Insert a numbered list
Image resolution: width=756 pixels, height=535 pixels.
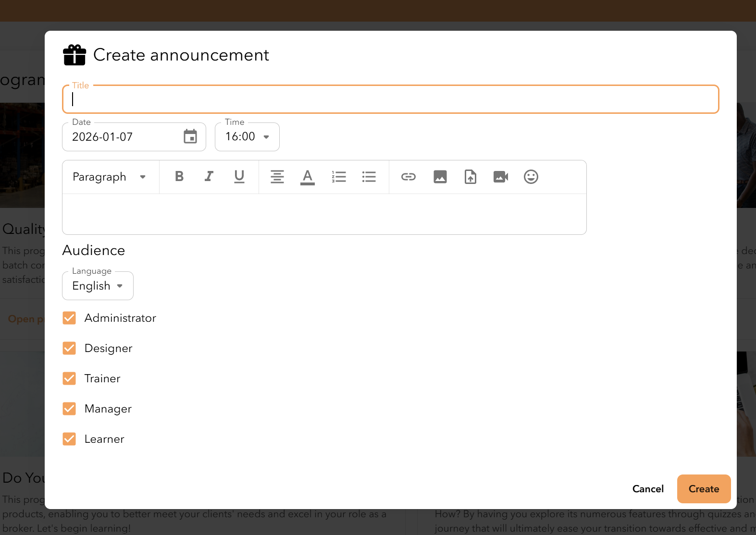339,177
